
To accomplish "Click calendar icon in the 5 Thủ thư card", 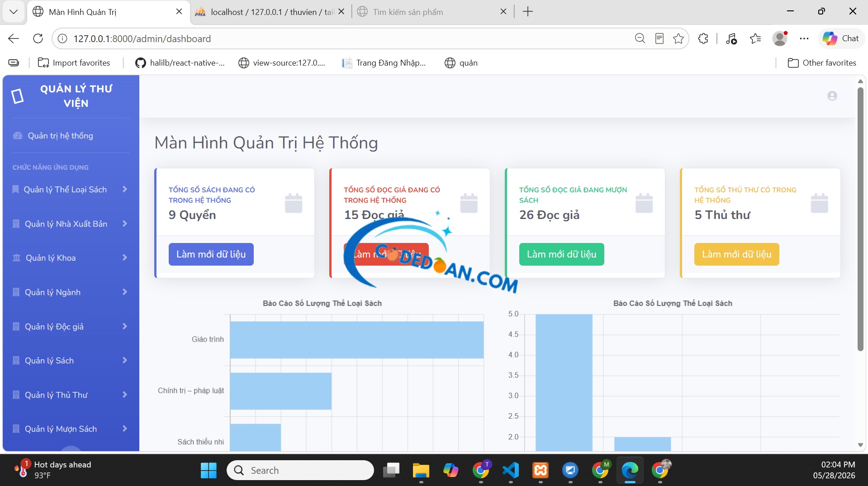I will pos(819,203).
